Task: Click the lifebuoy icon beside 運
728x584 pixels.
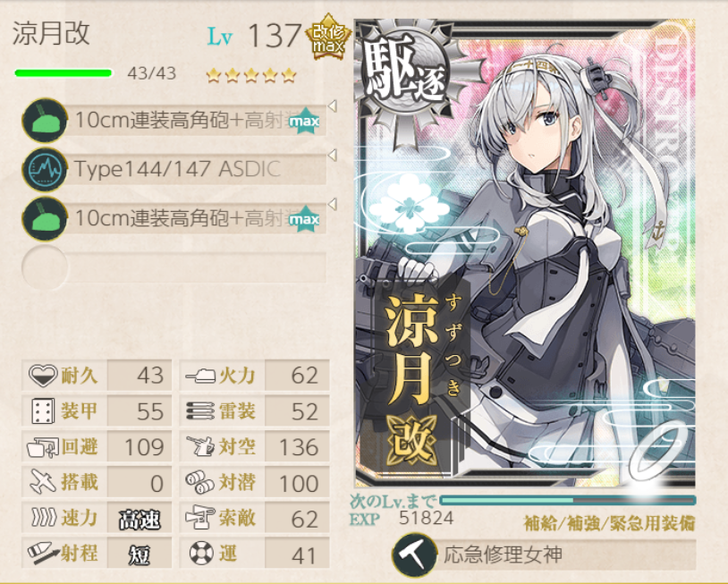Action: [201, 554]
